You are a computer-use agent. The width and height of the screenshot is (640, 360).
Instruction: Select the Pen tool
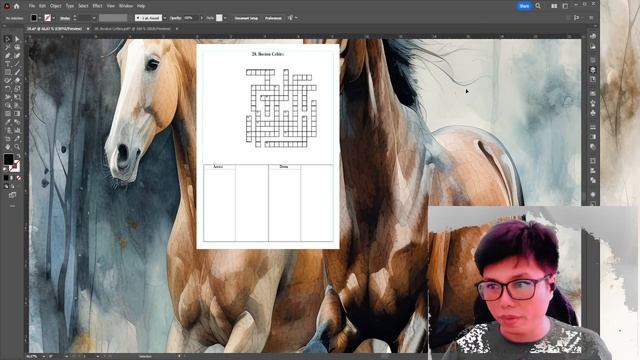pyautogui.click(x=7, y=56)
